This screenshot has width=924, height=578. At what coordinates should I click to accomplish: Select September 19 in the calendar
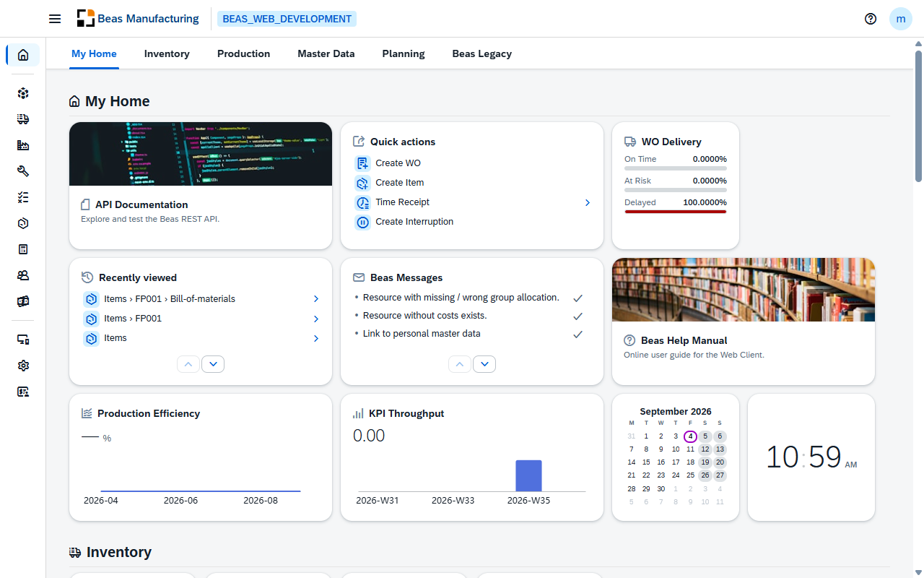pyautogui.click(x=705, y=462)
